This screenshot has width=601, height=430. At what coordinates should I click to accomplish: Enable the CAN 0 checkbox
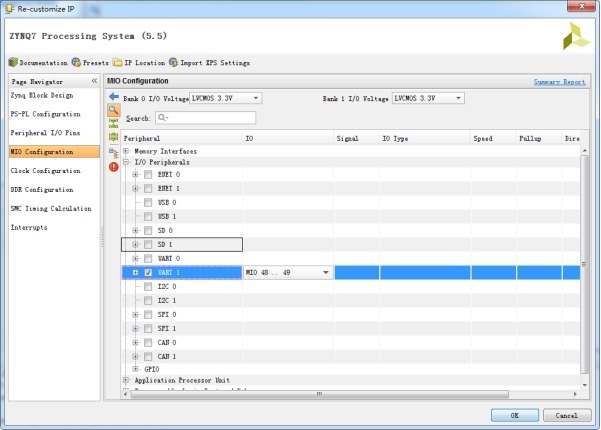148,343
